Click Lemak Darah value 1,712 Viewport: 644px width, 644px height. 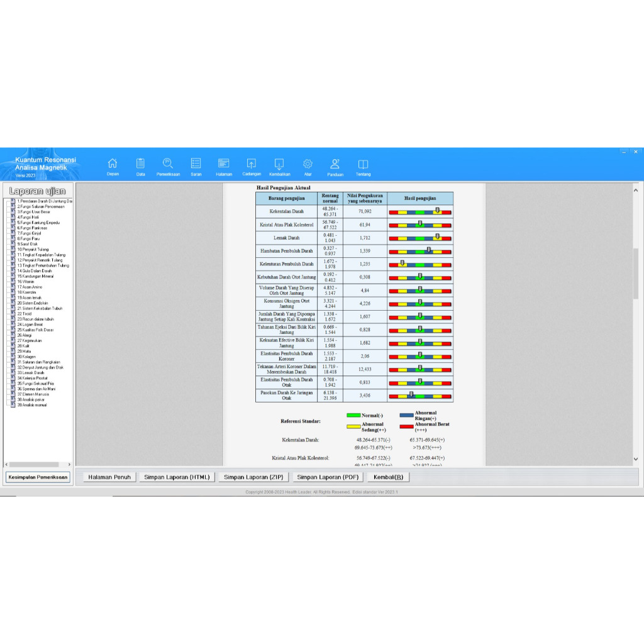tap(365, 238)
